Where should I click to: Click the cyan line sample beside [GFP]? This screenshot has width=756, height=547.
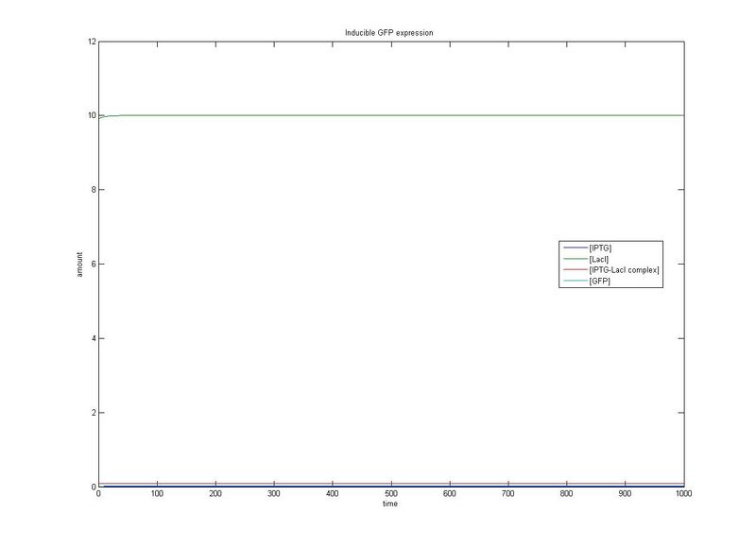576,281
